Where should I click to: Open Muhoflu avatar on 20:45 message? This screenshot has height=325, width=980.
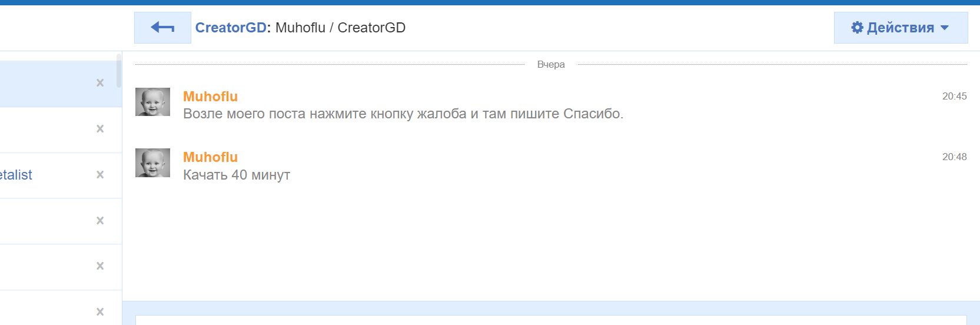153,102
